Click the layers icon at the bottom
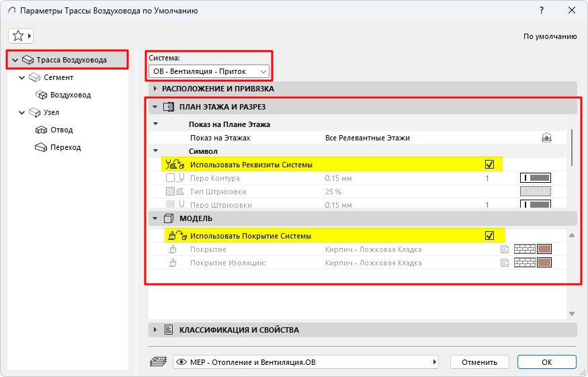588x377 pixels. tap(158, 362)
